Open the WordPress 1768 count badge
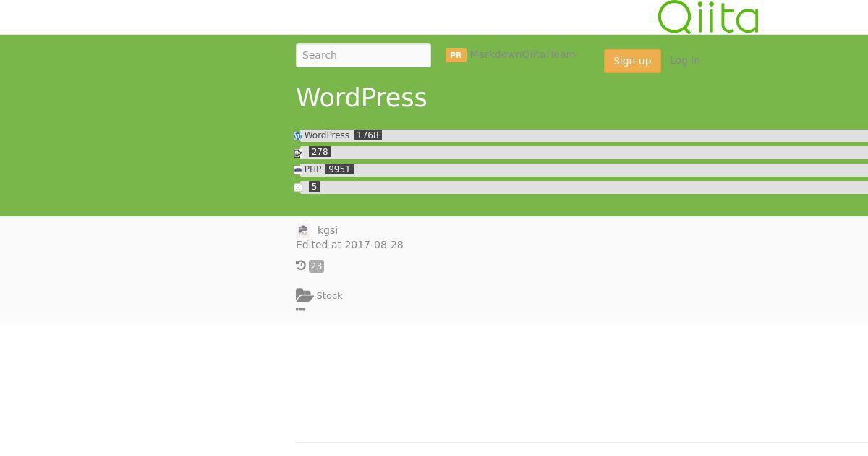Viewport: 868px width, 456px height. pos(367,135)
